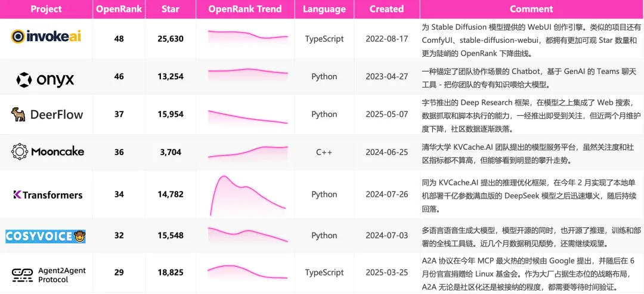Click OpenRank value 29
The image size is (644, 294).
pyautogui.click(x=119, y=273)
